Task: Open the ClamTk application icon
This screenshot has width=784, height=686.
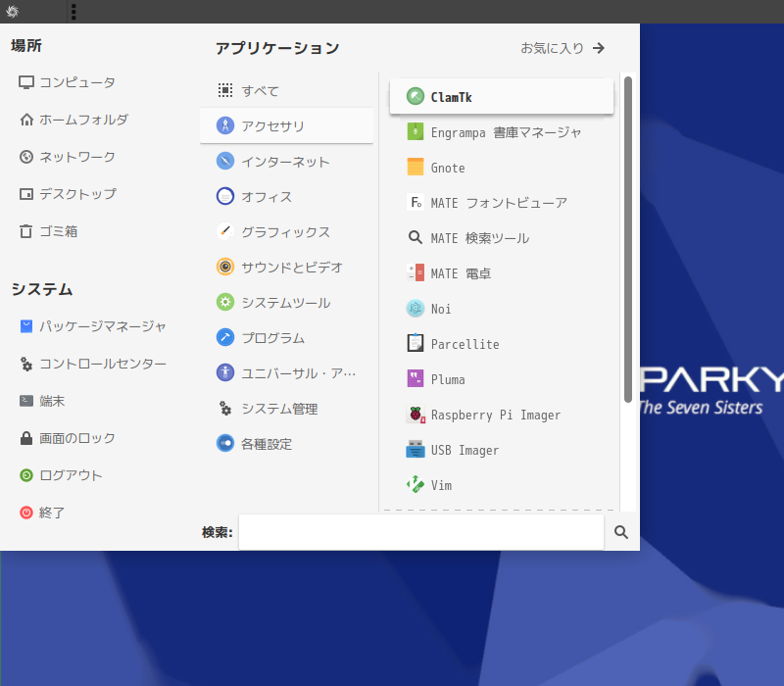Action: coord(415,96)
